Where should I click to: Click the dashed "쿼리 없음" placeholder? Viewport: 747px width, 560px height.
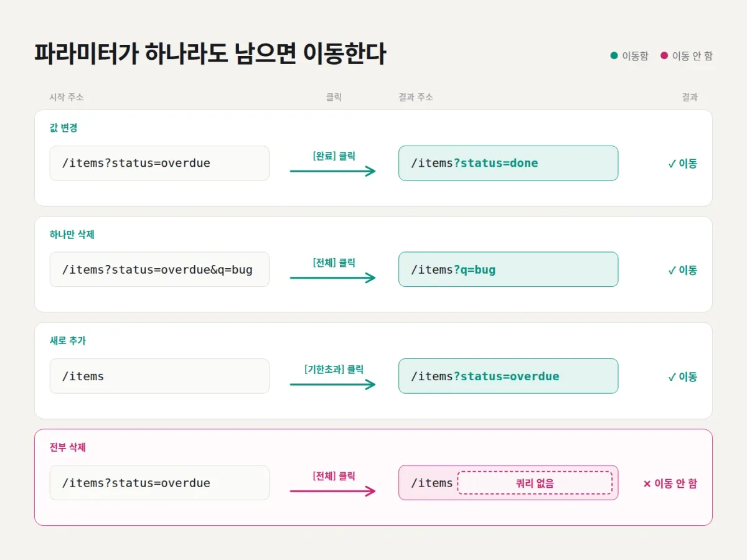pyautogui.click(x=535, y=483)
